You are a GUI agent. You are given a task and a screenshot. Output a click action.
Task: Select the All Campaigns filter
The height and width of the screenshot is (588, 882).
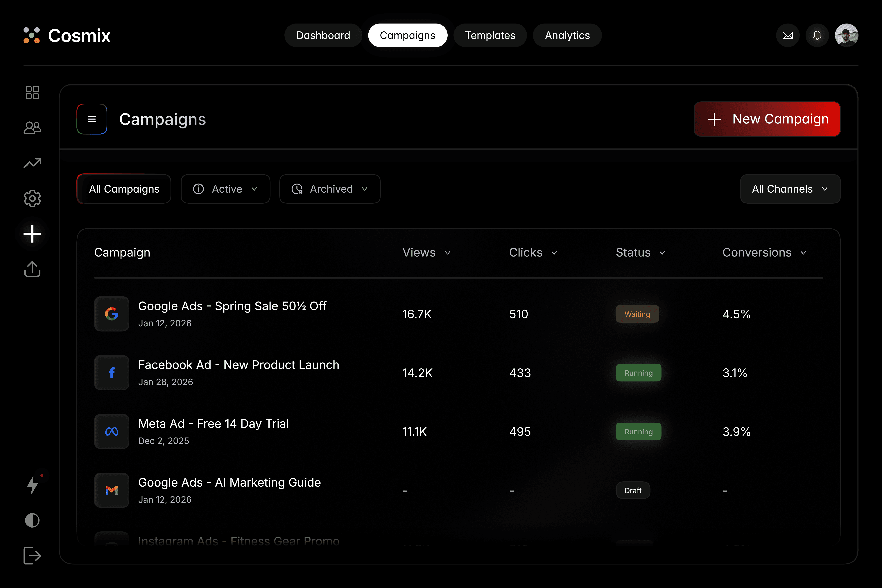coord(124,189)
